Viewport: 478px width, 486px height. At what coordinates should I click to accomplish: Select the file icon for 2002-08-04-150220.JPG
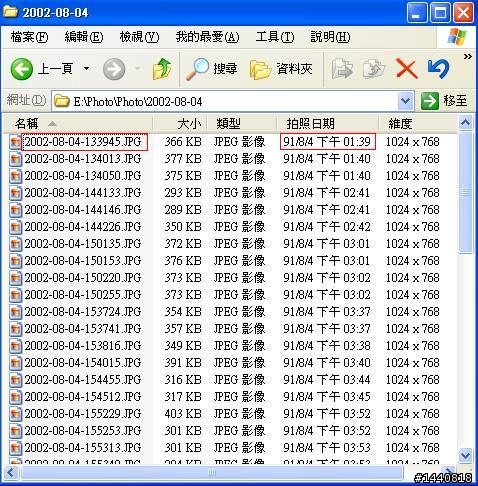15,278
